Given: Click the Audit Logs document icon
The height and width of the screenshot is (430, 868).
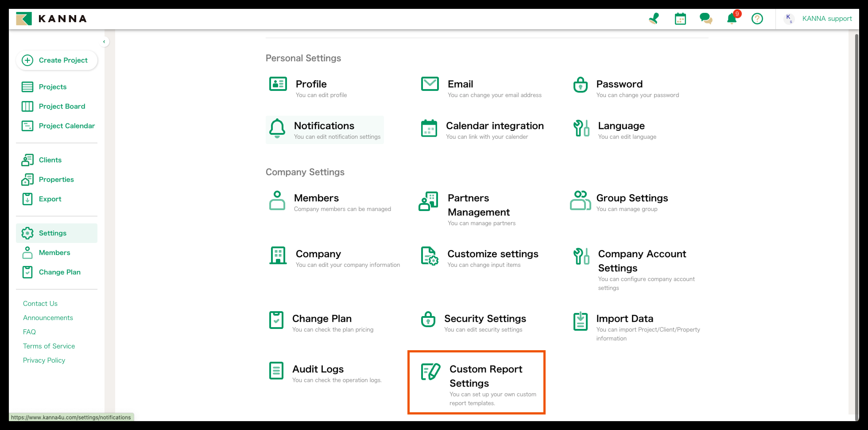Looking at the screenshot, I should (276, 371).
